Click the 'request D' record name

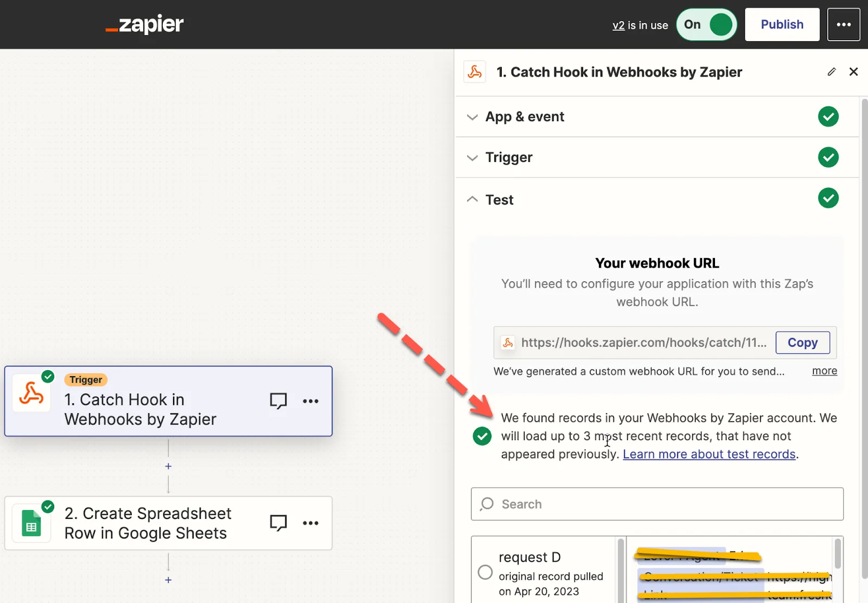pos(529,557)
